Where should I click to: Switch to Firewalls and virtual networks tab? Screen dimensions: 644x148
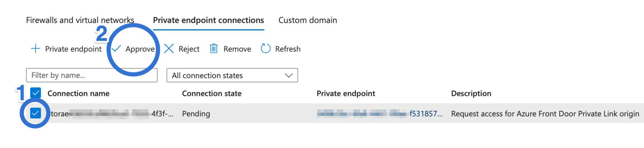(x=80, y=20)
